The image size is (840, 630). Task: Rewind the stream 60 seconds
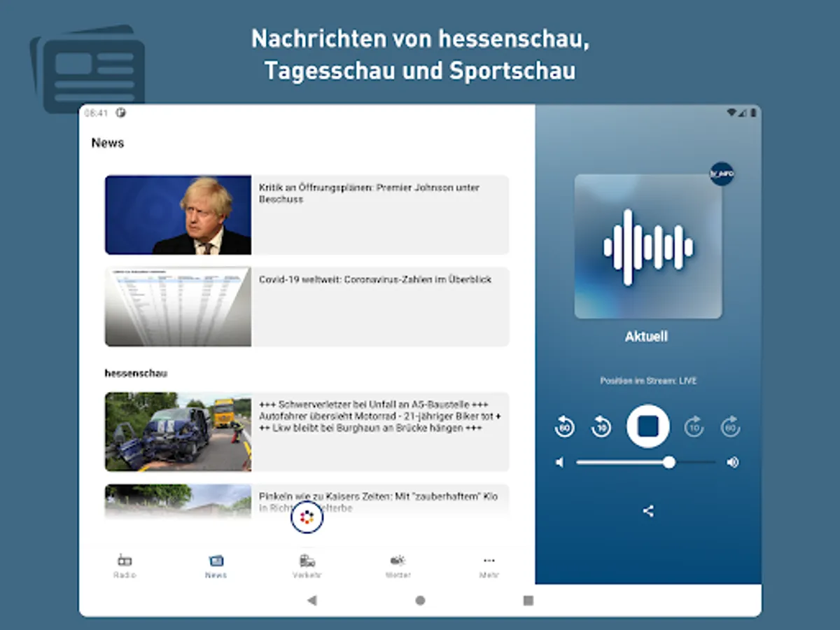coord(565,426)
